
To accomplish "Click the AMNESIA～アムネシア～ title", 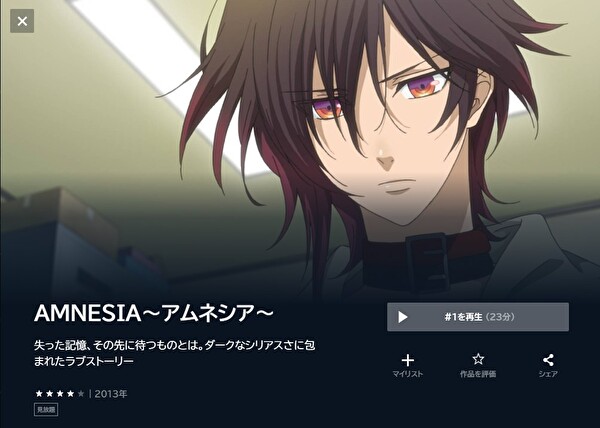I will click(x=154, y=313).
